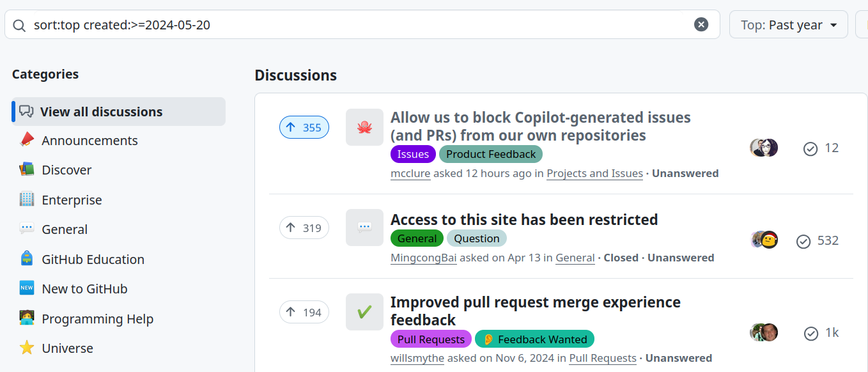This screenshot has width=868, height=372.
Task: Open 'Access to this site has been restricted'
Action: (x=524, y=219)
